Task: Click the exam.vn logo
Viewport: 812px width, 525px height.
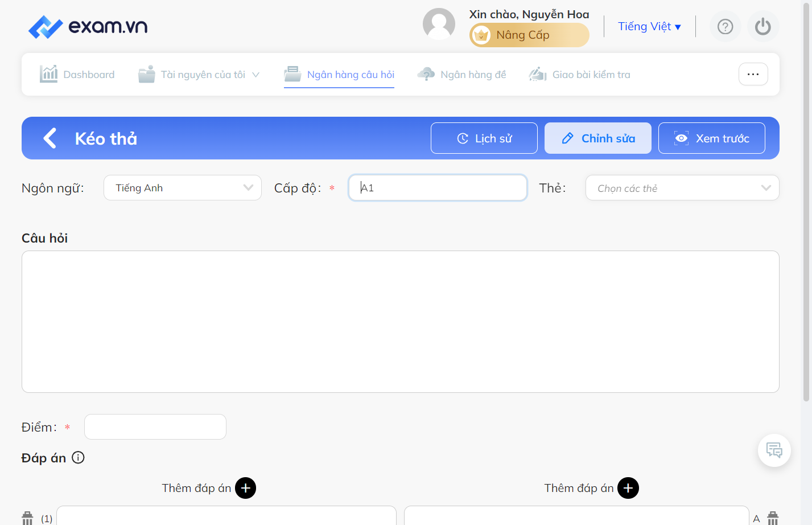Action: tap(88, 27)
